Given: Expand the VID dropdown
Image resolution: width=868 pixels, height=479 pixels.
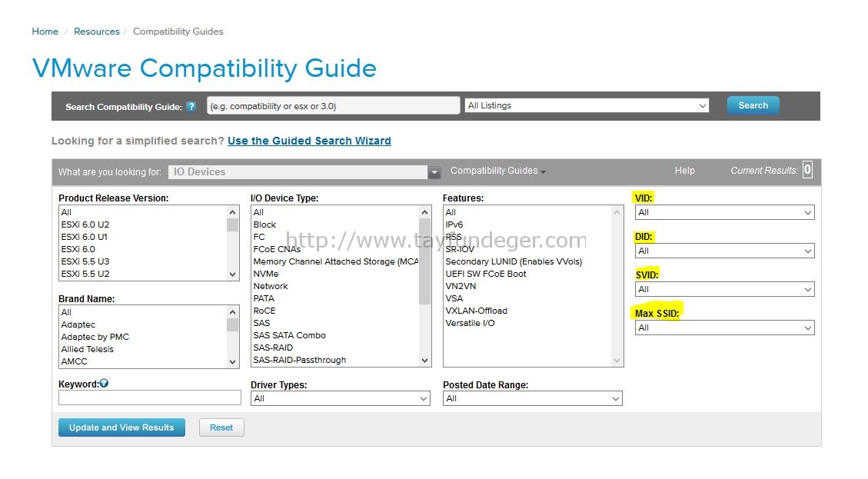Looking at the screenshot, I should pos(725,213).
